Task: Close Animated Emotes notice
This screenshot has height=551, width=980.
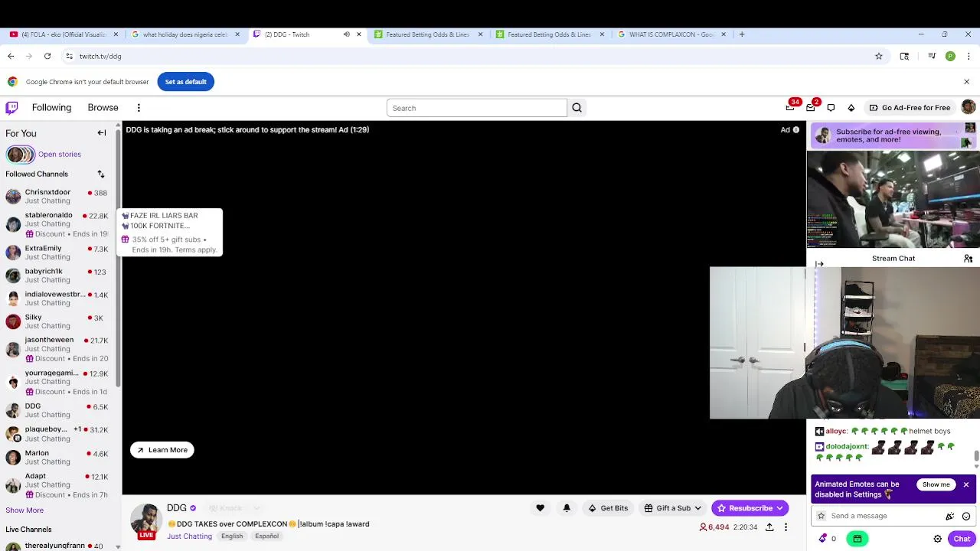Action: coord(966,485)
